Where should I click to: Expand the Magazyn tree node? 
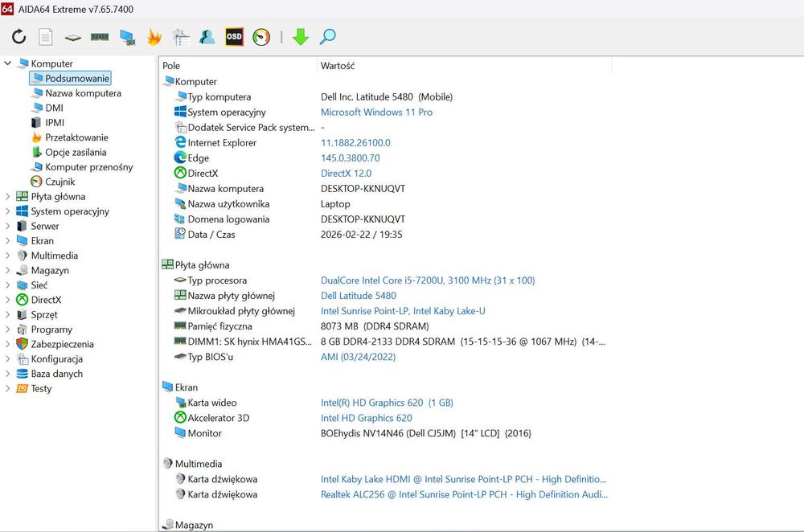tap(8, 270)
